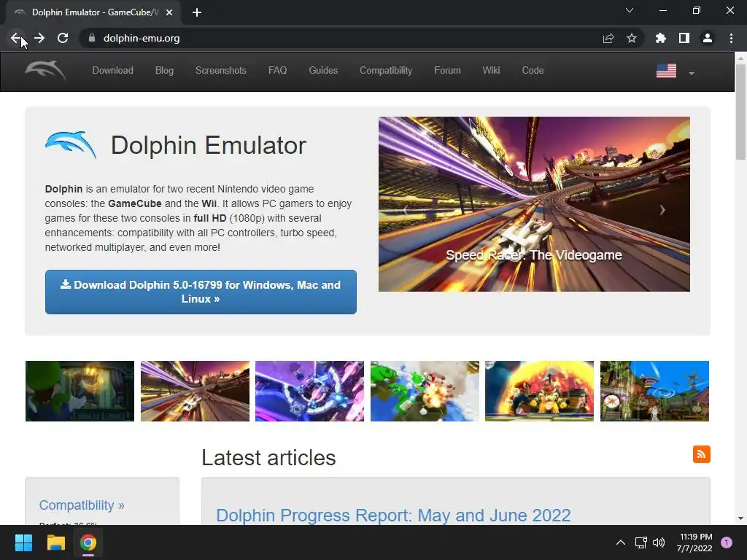
Task: Advance the carousel with the right chevron
Action: coord(662,210)
